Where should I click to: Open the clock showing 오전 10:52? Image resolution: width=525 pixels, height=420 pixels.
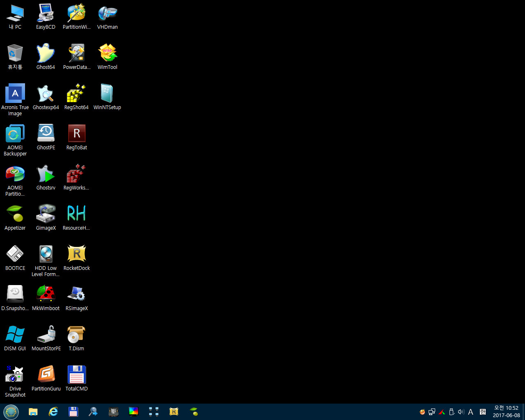(506, 412)
